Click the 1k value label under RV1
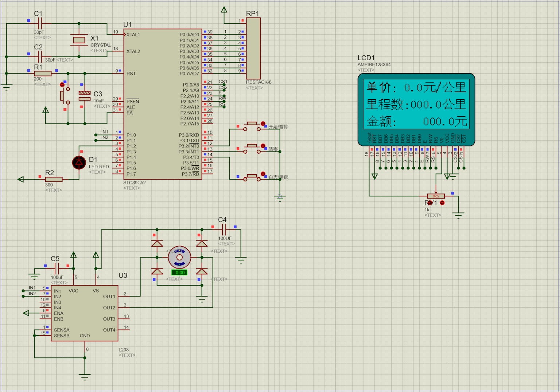This screenshot has height=392, width=560. click(x=427, y=210)
